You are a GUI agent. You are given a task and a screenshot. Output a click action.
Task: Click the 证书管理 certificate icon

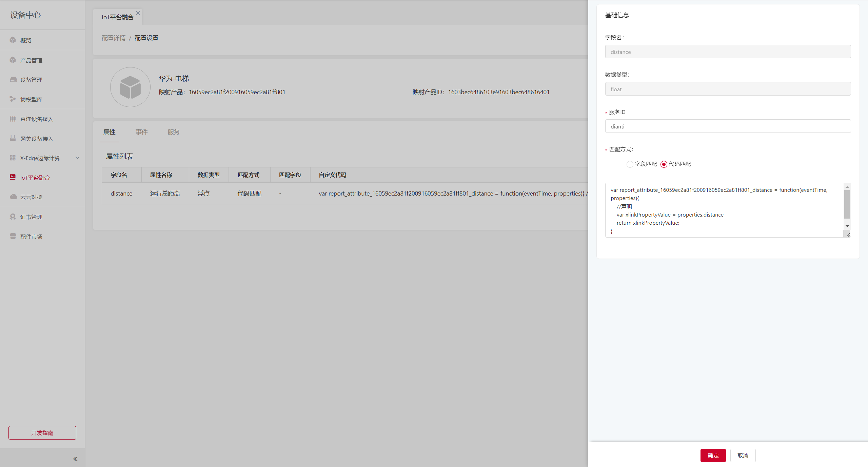coord(13,217)
